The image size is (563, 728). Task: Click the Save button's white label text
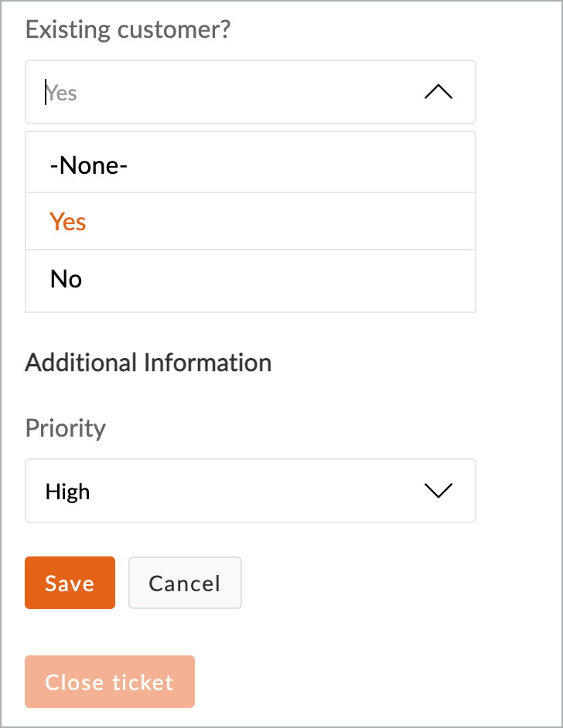[x=70, y=583]
